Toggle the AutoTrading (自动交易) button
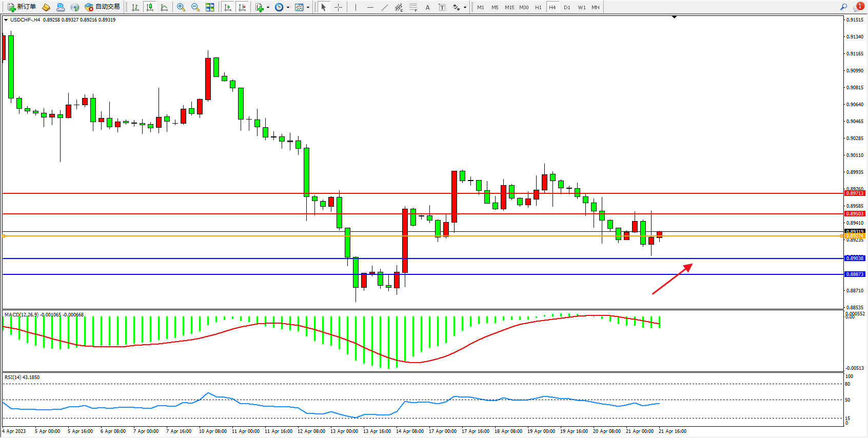868x438 pixels. coord(103,7)
